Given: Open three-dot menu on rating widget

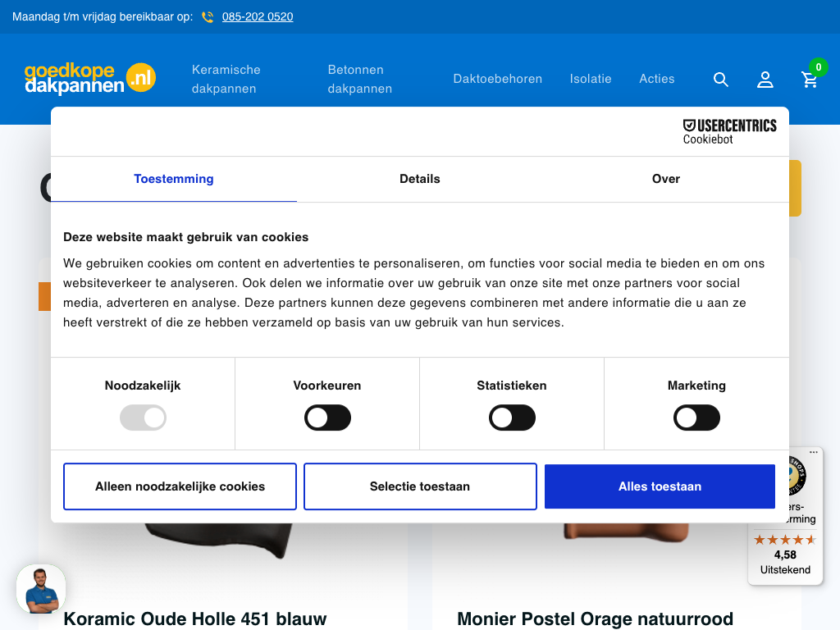Looking at the screenshot, I should (x=814, y=452).
